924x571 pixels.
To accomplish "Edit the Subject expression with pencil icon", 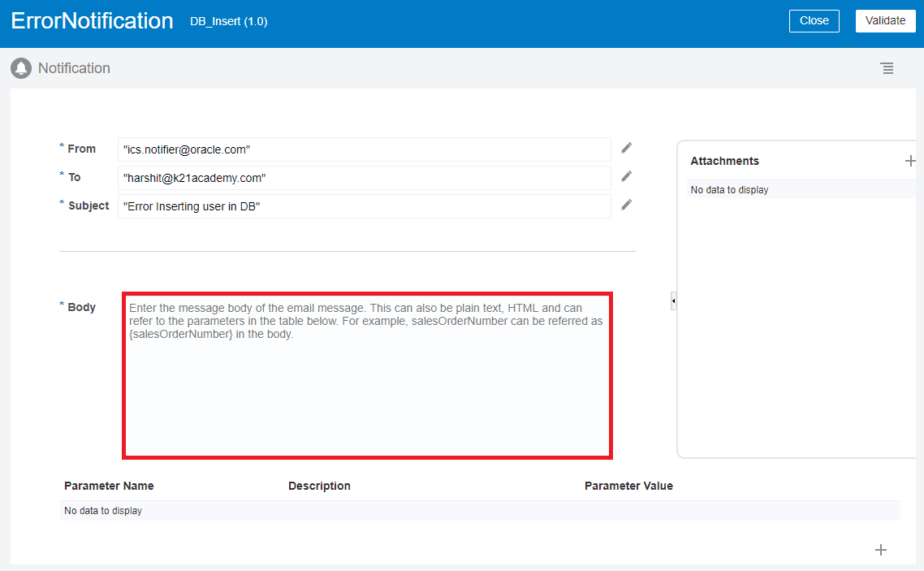I will click(x=625, y=205).
